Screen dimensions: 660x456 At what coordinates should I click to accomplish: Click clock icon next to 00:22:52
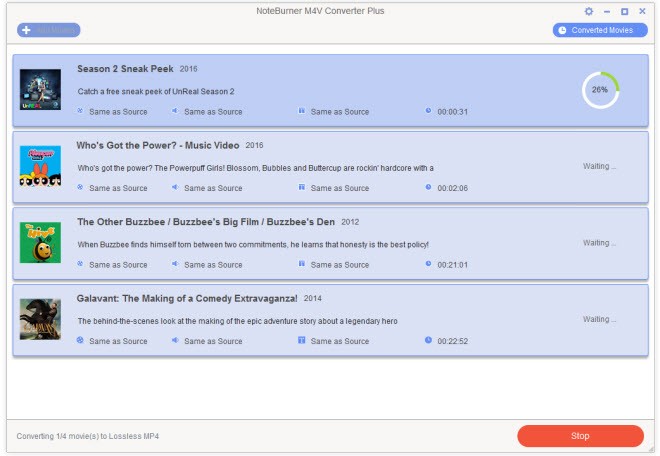coord(428,340)
